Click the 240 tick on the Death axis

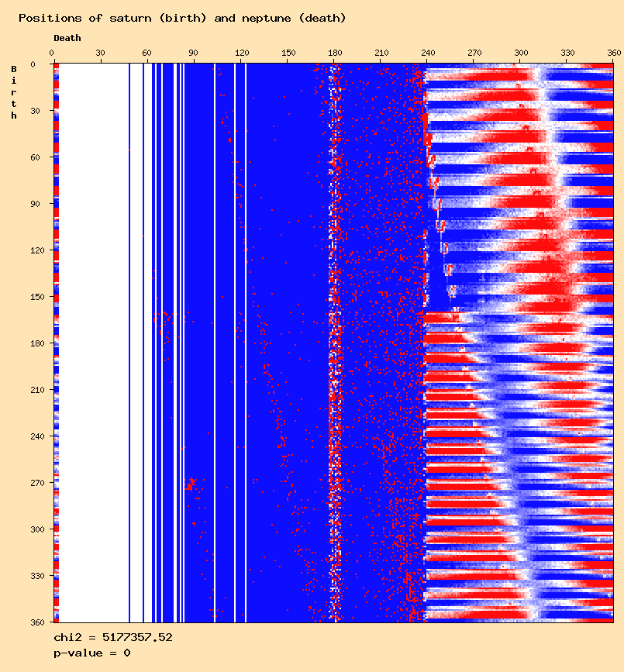pos(428,53)
